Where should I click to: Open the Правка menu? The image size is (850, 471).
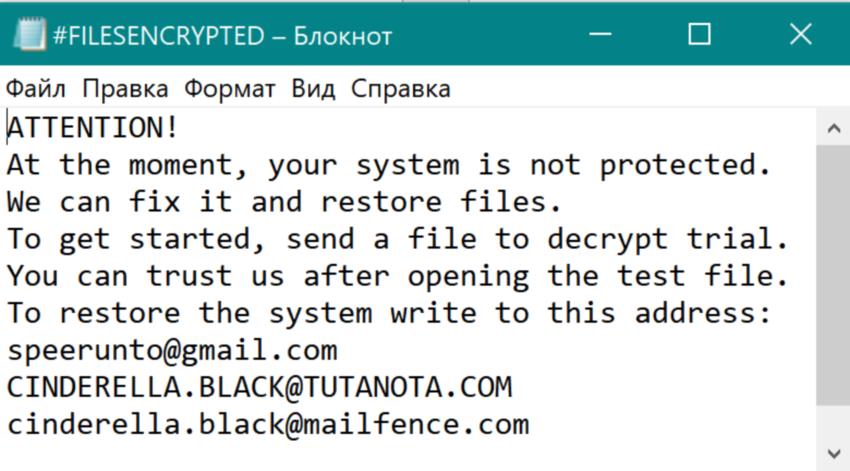click(x=125, y=89)
